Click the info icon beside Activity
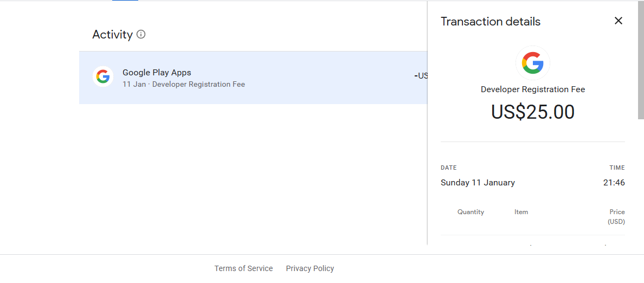Viewport: 644px width, 283px height. [x=141, y=34]
